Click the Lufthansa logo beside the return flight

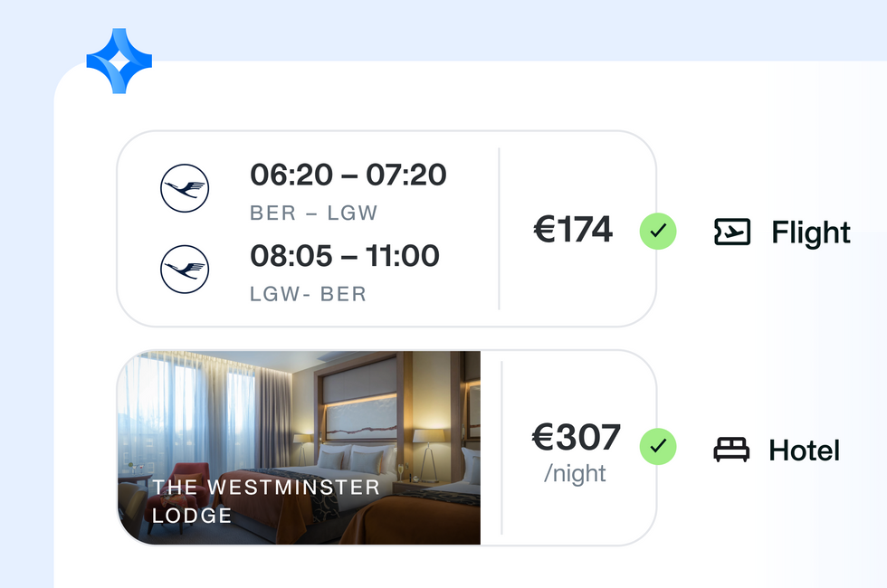coord(184,269)
